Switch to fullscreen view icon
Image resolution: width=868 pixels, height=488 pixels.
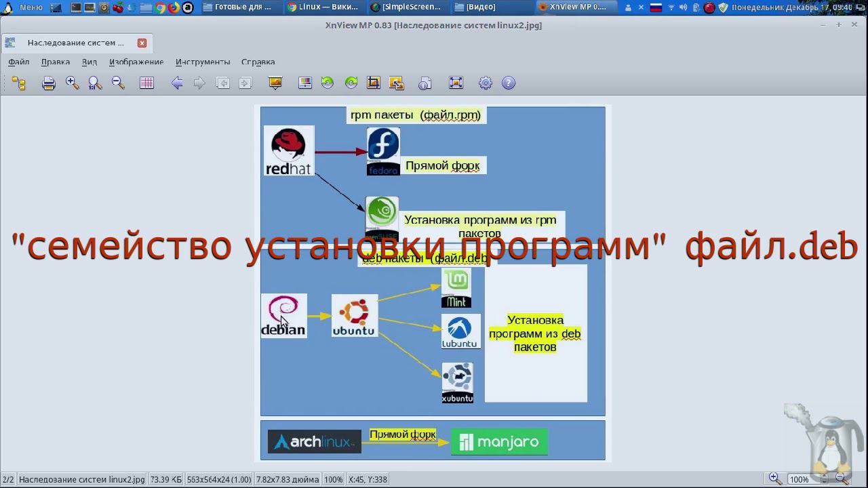[456, 83]
